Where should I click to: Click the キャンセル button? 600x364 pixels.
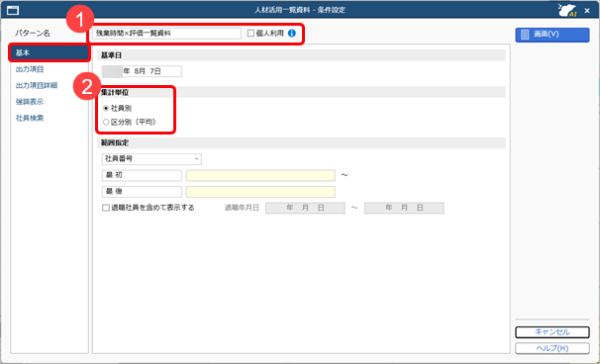tap(552, 332)
